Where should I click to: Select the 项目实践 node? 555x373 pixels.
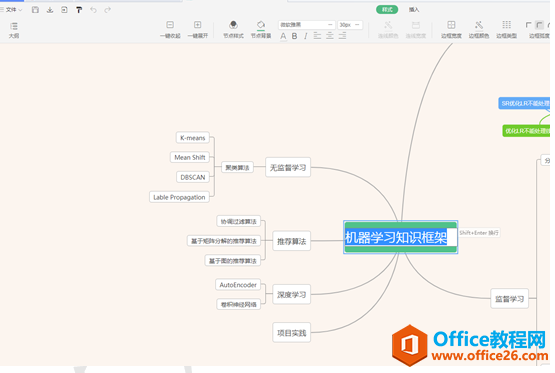(x=291, y=333)
